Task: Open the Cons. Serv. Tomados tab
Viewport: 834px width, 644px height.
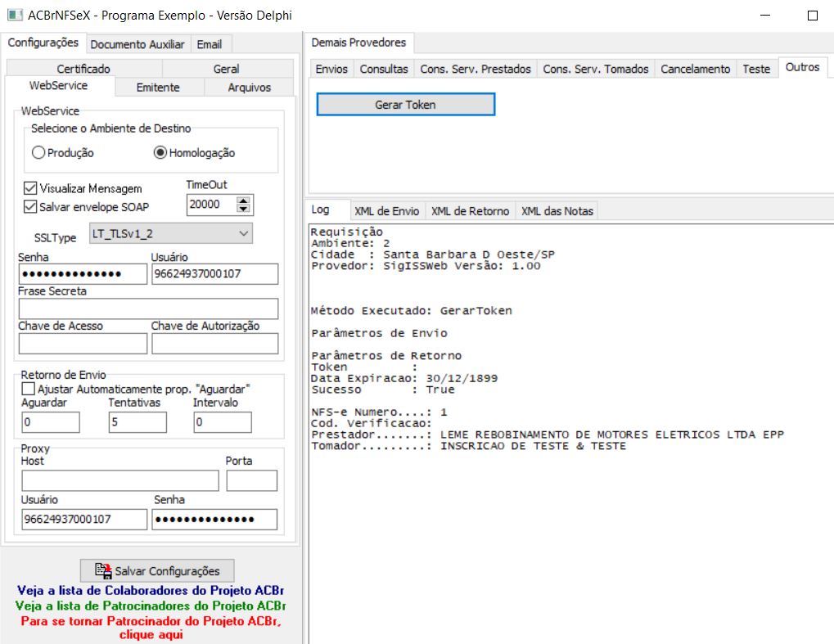Action: point(596,69)
